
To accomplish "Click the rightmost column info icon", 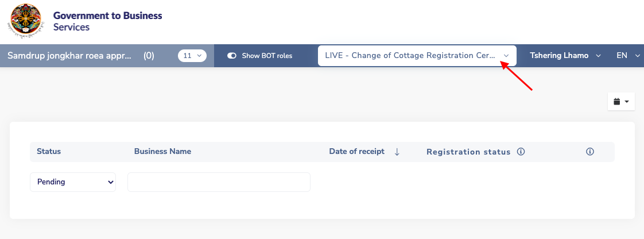I will [x=590, y=152].
